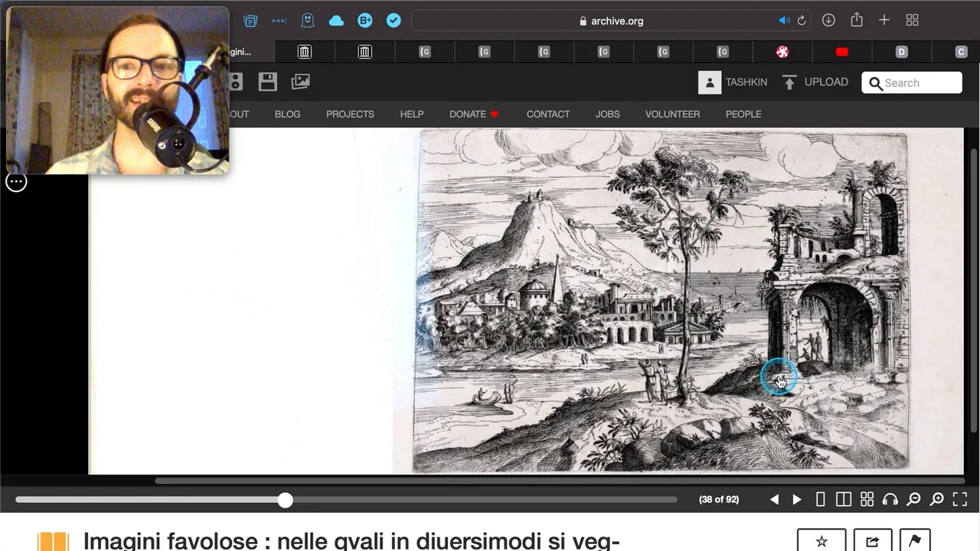This screenshot has width=980, height=551.
Task: Flag this item
Action: tap(914, 540)
